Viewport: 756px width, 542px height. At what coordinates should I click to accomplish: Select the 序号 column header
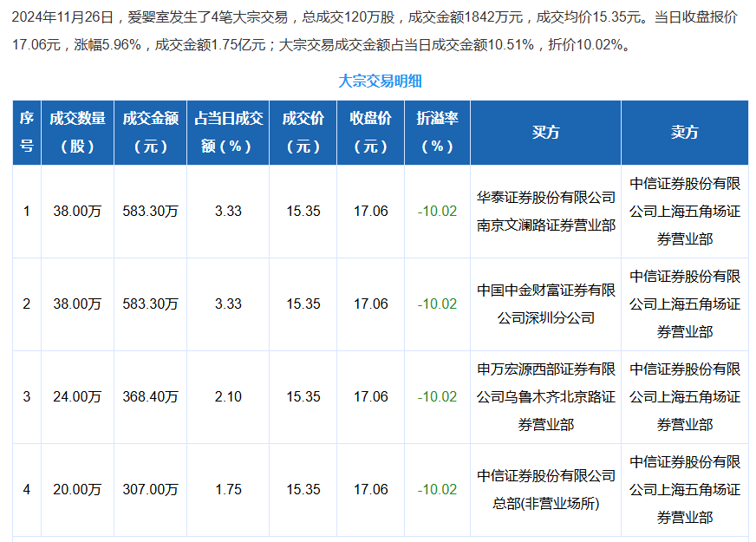click(27, 133)
